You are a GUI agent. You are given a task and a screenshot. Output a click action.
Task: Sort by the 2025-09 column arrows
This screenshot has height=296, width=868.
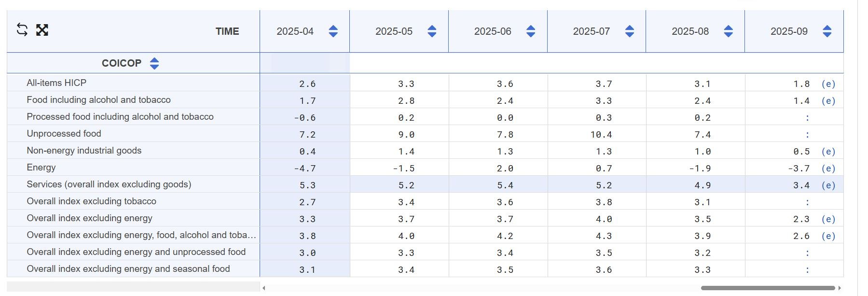pyautogui.click(x=827, y=31)
